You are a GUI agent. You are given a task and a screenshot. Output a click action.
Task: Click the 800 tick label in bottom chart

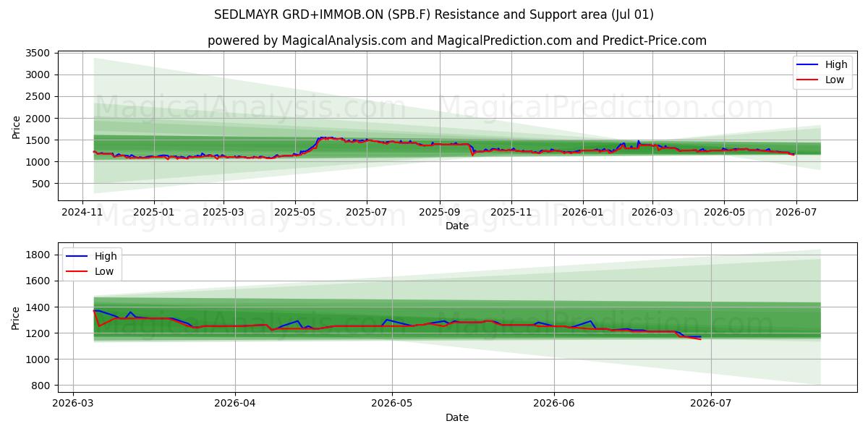click(x=41, y=386)
